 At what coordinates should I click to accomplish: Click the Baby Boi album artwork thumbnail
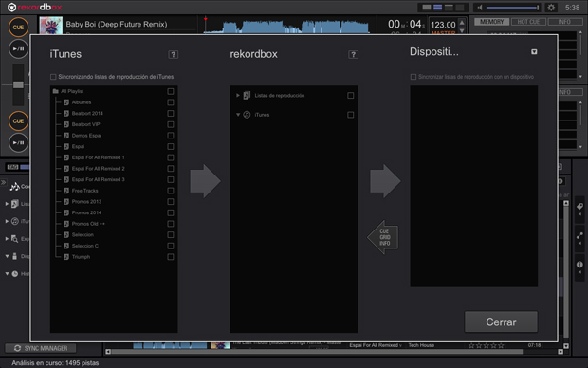coord(50,26)
